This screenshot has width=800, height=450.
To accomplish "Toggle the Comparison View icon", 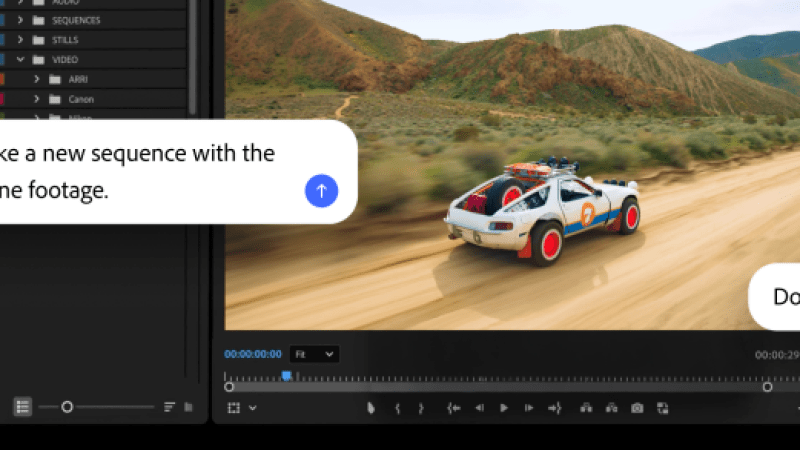I will (x=663, y=408).
